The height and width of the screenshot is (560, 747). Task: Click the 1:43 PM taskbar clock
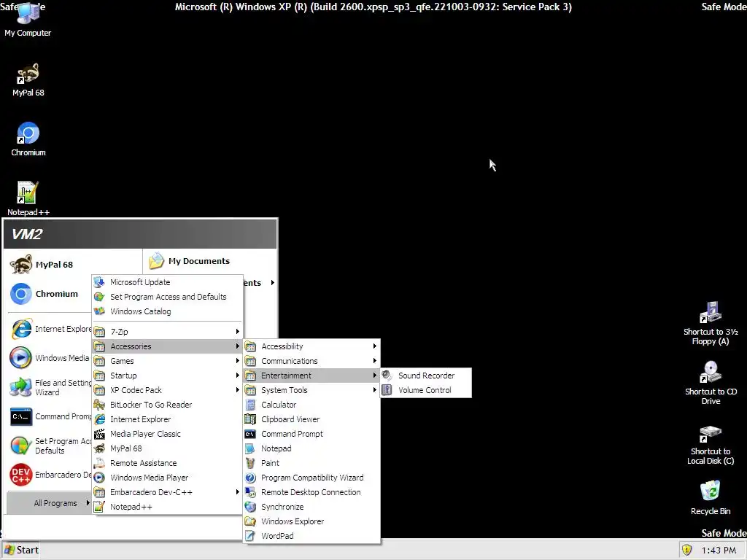(x=719, y=551)
